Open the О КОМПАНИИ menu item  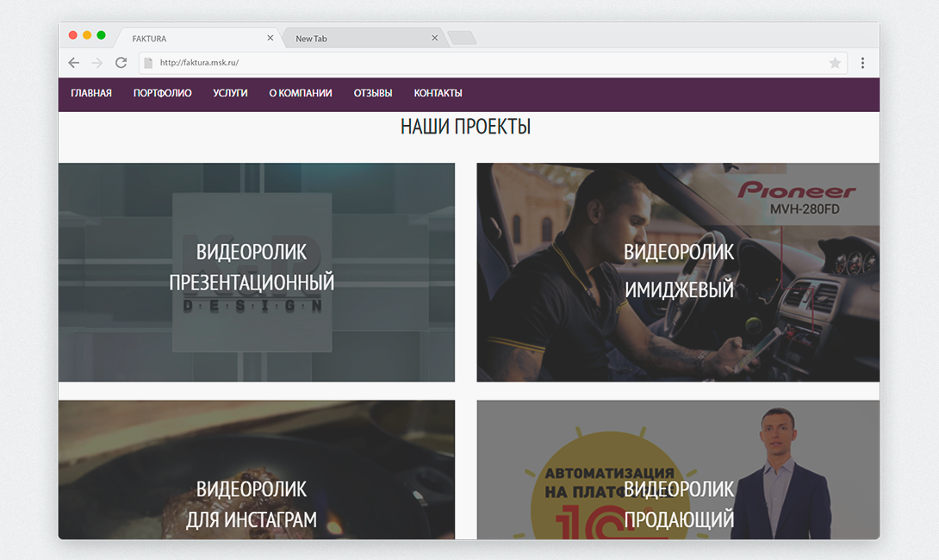point(301,93)
